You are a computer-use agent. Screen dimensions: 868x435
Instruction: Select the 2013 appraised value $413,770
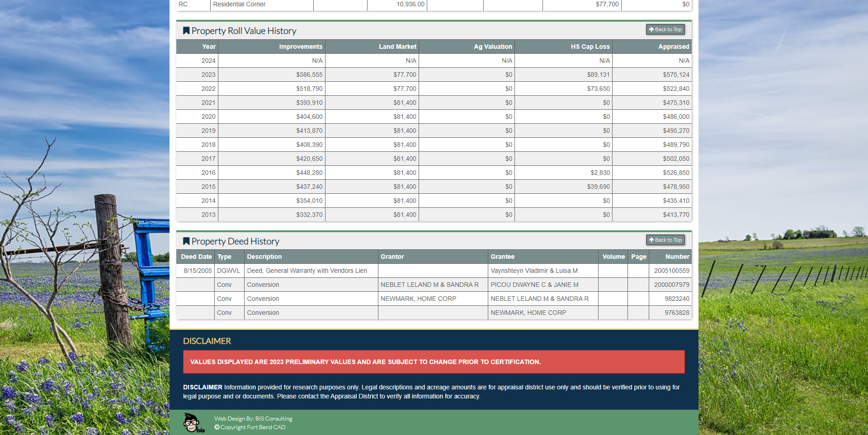click(676, 215)
